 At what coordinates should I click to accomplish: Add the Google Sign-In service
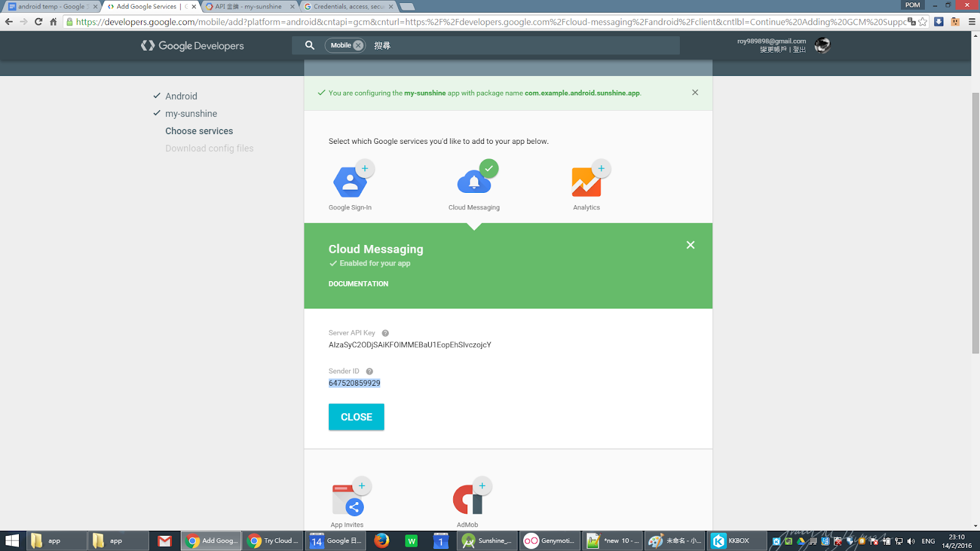click(365, 168)
